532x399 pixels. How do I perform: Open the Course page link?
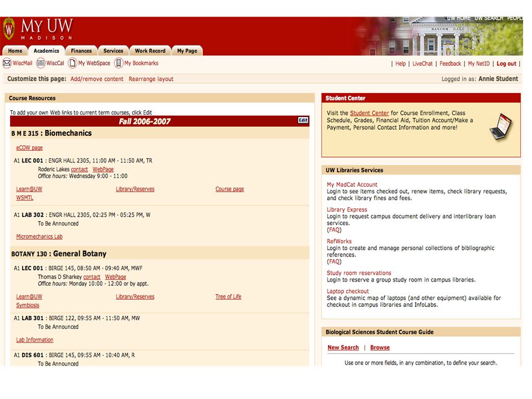[x=229, y=189]
